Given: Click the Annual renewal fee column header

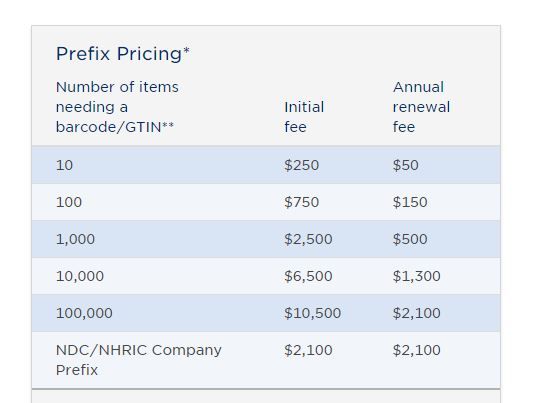Looking at the screenshot, I should 421,107.
